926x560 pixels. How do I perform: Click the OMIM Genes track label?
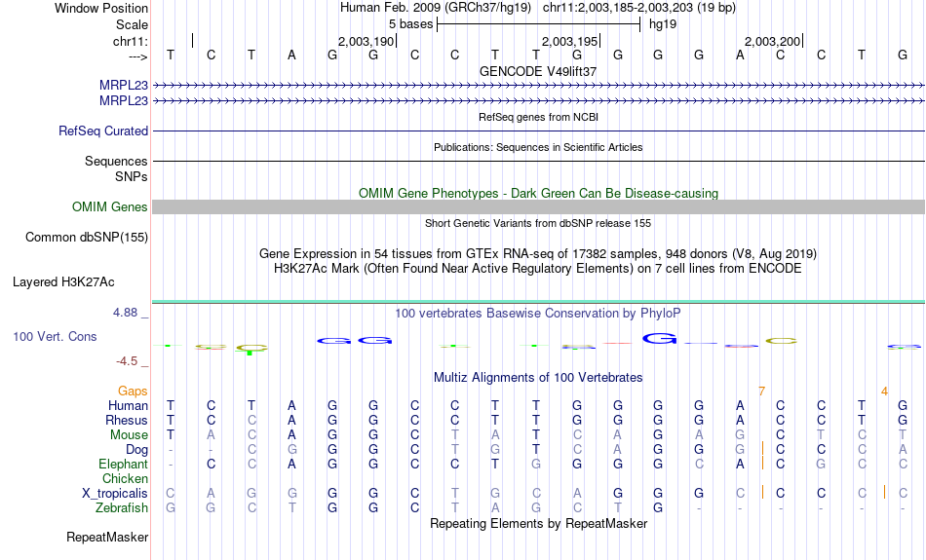click(x=110, y=207)
